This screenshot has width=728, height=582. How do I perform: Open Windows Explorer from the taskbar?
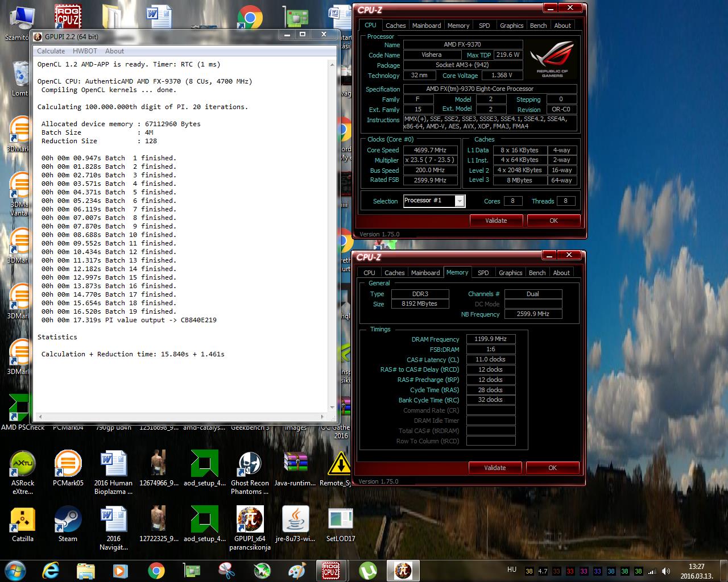click(86, 570)
